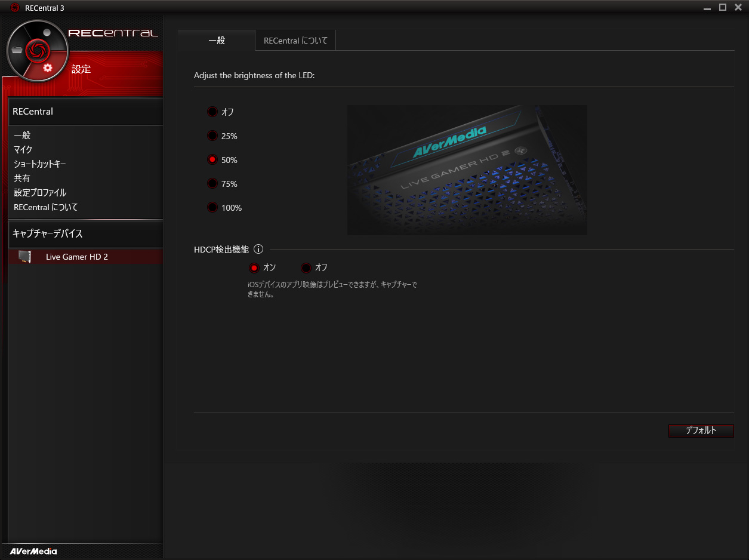Open マイク settings in sidebar
This screenshot has width=749, height=560.
click(x=23, y=150)
